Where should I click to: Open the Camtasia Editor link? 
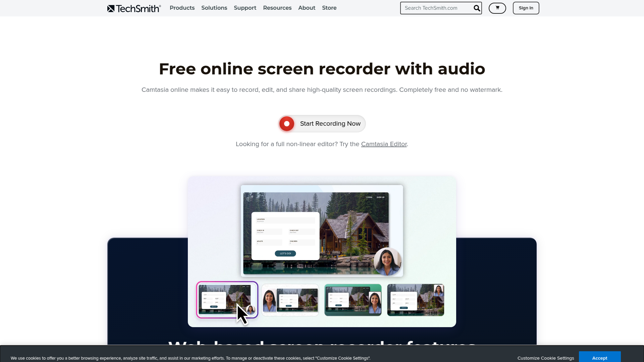click(x=384, y=144)
